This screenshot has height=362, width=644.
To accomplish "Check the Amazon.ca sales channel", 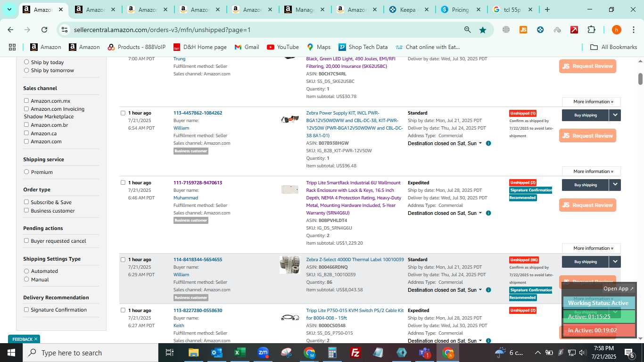I will [x=26, y=133].
